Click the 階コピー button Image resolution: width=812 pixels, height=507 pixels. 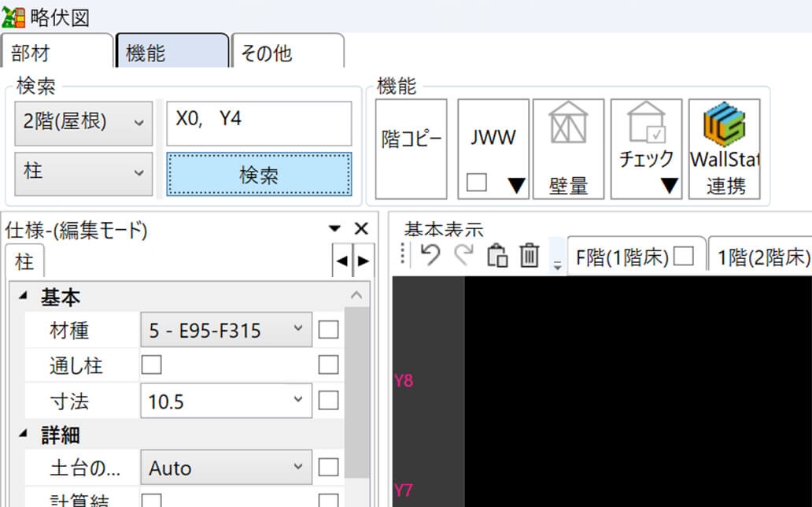click(x=411, y=149)
